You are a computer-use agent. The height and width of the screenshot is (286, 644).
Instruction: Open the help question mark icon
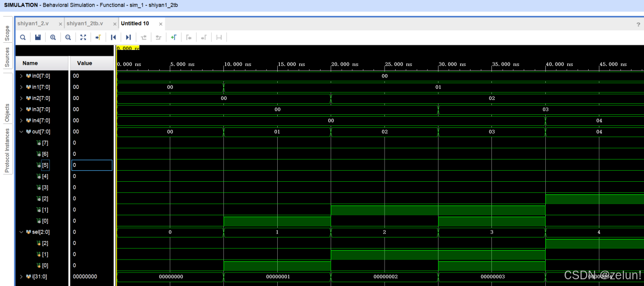click(638, 24)
